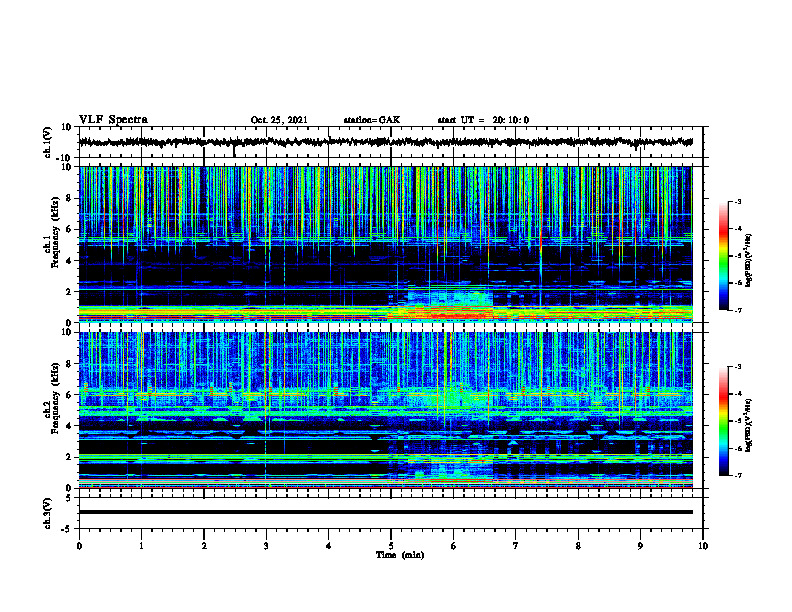Click the ch.1 voltage waveform trace

click(x=386, y=142)
